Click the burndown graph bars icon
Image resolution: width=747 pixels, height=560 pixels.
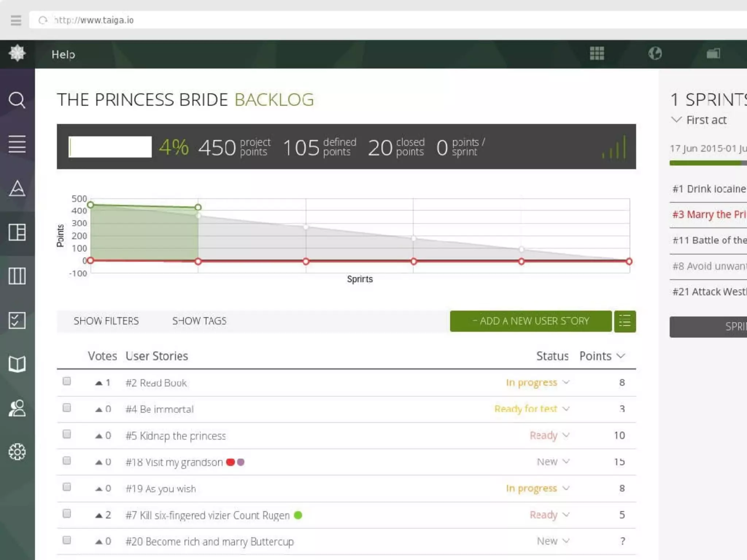614,147
